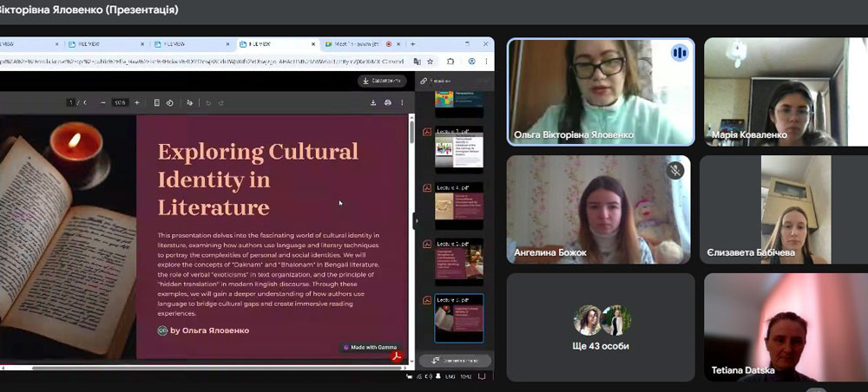Click the download button above the PDF
This screenshot has width=868, height=392.
coord(382,81)
